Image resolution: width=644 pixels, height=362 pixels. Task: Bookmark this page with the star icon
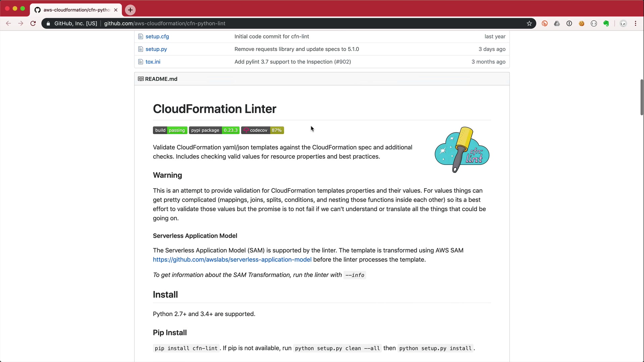(529, 23)
